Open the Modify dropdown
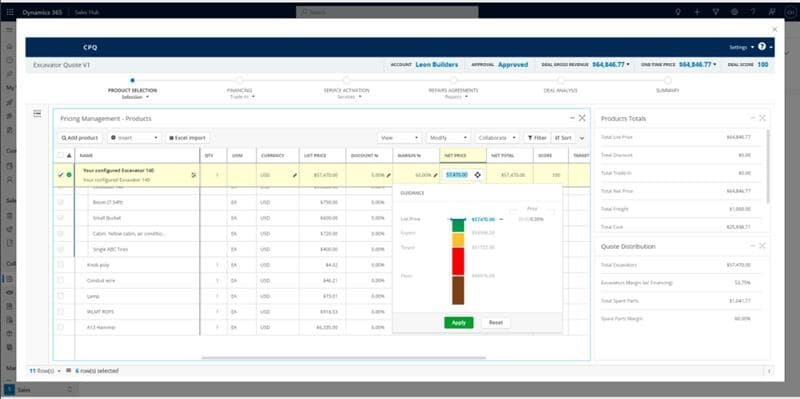The image size is (800, 399). click(448, 138)
